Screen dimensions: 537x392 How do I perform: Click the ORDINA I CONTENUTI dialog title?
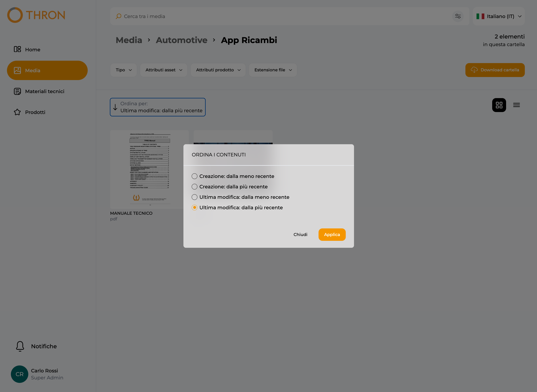point(218,155)
